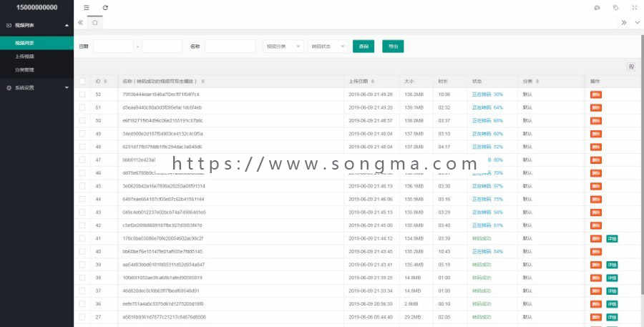Check the checkbox for row ID 38

[x=82, y=278]
